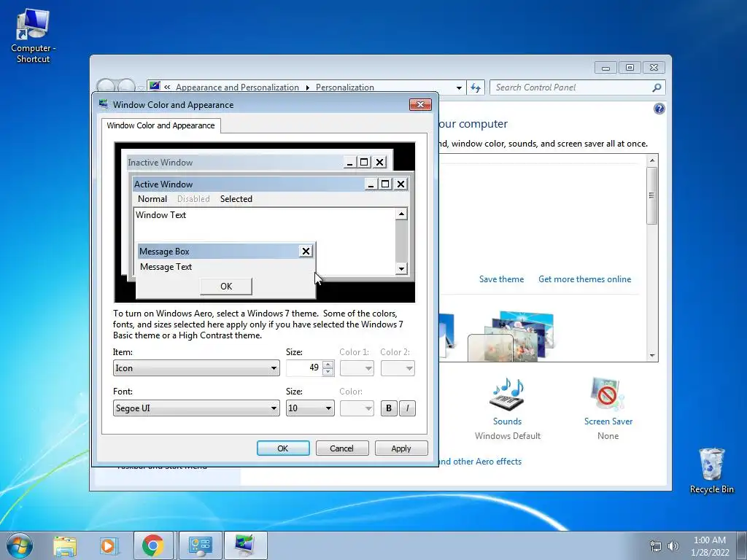Click the Control Panel help icon
The image size is (747, 560).
pos(659,109)
